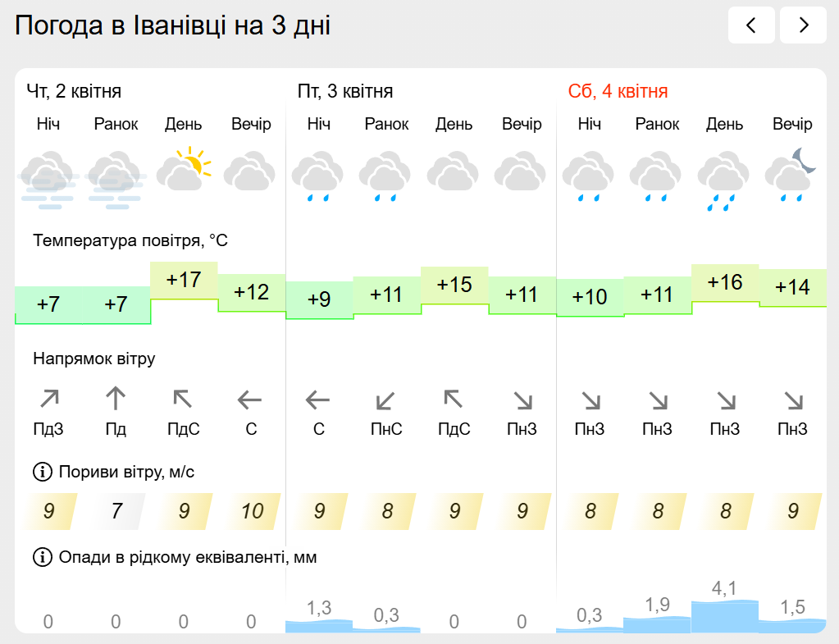The height and width of the screenshot is (644, 839).
Task: Select the Saturday, April 4 day header
Action: 618,91
